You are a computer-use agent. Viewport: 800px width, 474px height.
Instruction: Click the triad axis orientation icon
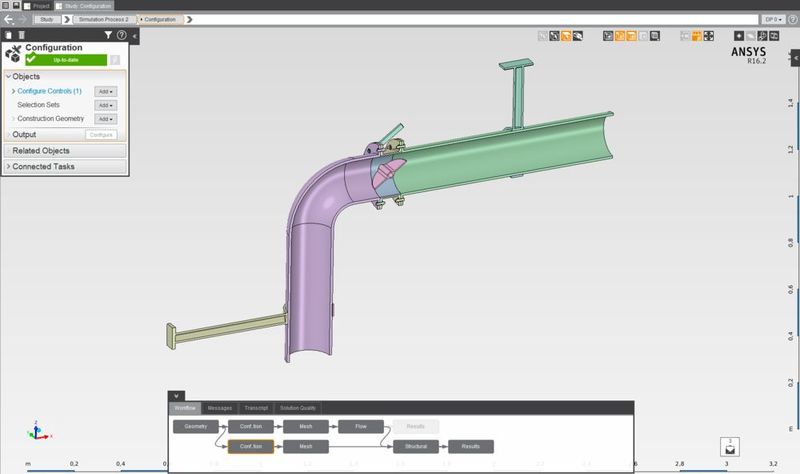(x=35, y=432)
